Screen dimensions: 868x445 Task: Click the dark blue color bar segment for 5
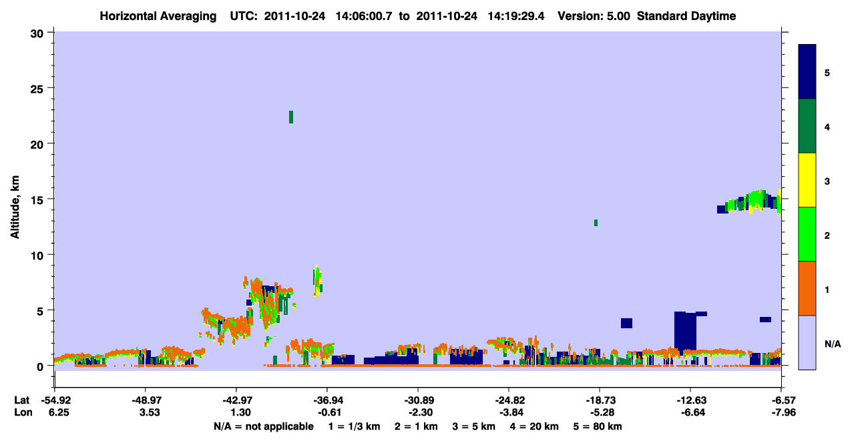click(807, 72)
